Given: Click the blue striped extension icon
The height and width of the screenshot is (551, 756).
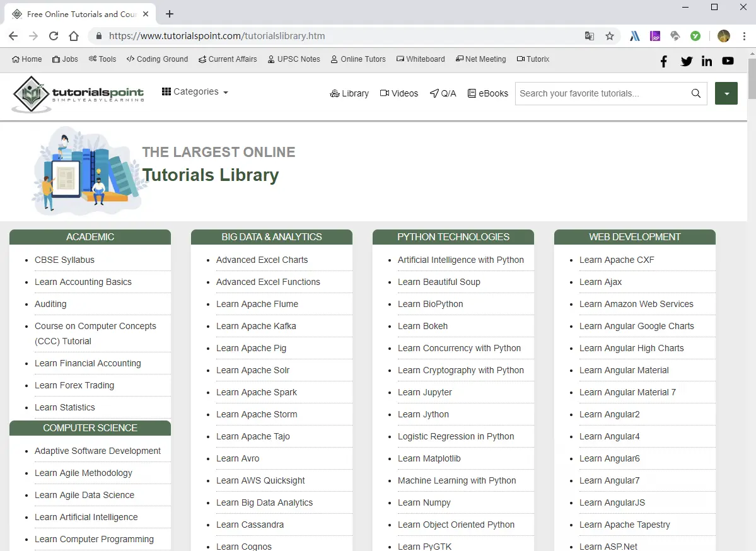Looking at the screenshot, I should point(635,36).
